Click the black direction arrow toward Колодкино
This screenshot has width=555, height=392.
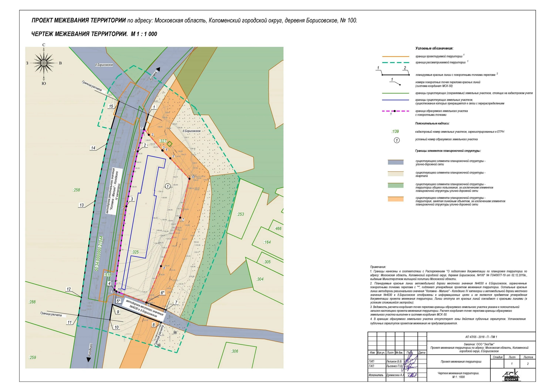tap(89, 360)
